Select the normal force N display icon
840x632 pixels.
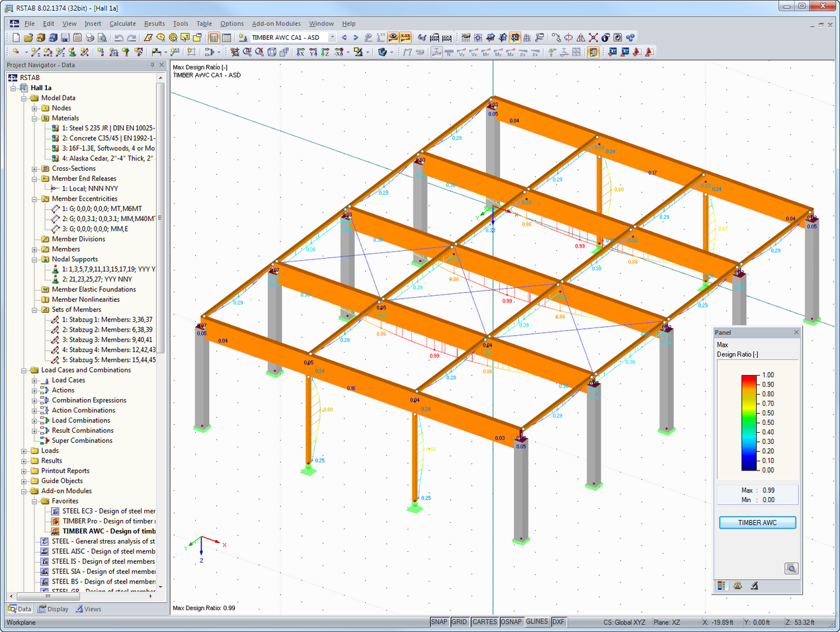448,52
